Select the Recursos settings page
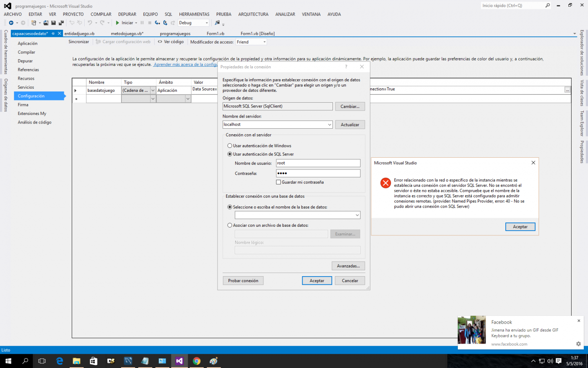The height and width of the screenshot is (368, 588). [26, 78]
